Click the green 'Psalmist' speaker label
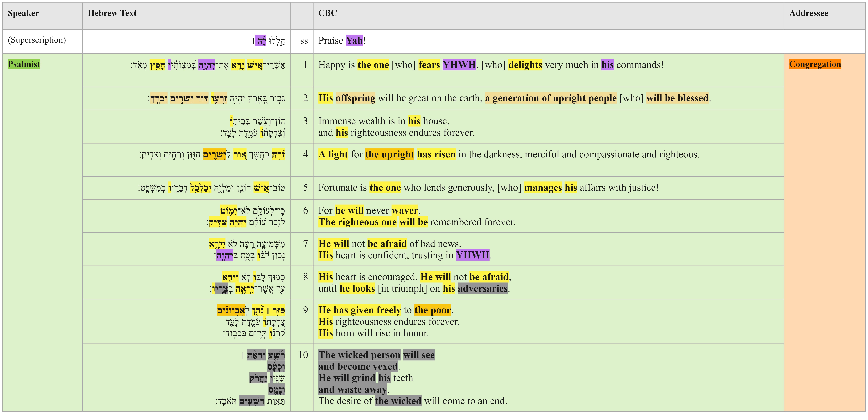The height and width of the screenshot is (420, 868). coord(24,64)
